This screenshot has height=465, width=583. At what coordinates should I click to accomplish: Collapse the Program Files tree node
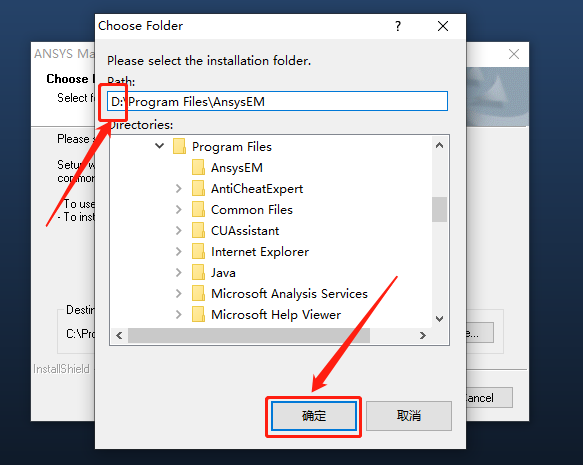[160, 146]
